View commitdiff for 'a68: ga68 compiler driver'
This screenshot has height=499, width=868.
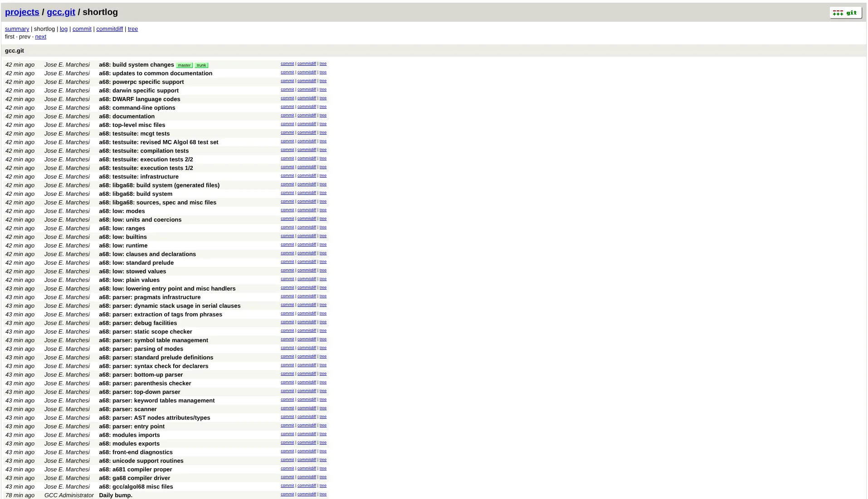point(307,477)
